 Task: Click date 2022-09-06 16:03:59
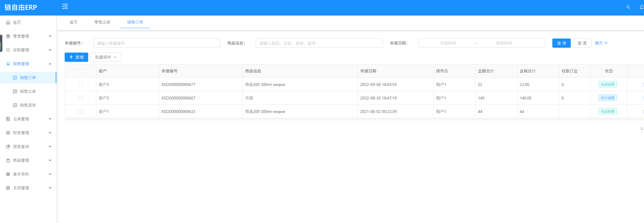click(378, 84)
